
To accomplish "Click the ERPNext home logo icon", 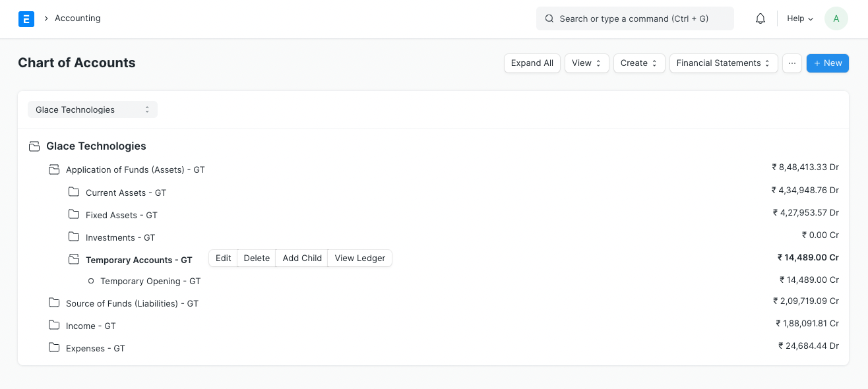I will tap(26, 18).
